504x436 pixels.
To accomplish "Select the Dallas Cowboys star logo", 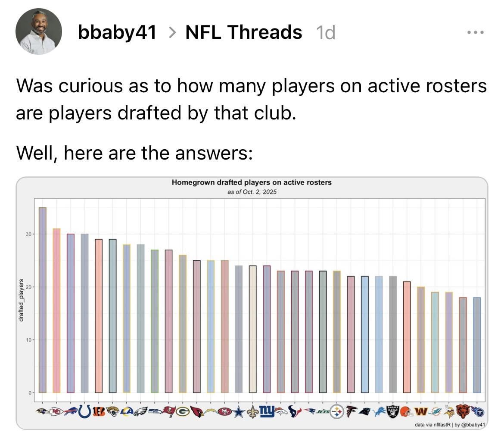I will point(239,411).
